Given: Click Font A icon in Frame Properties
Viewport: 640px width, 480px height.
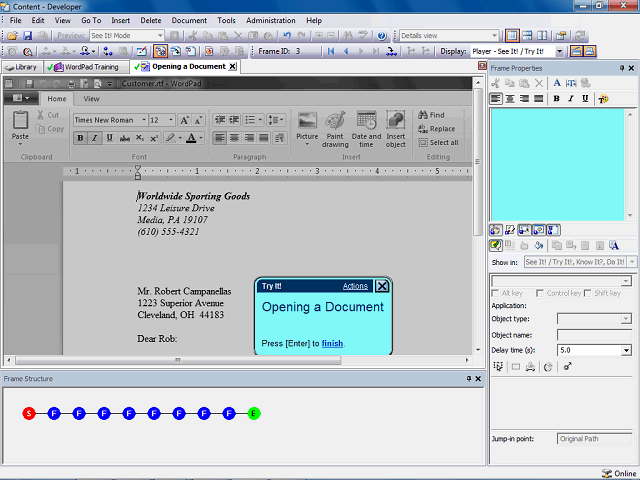Looking at the screenshot, I should 557,83.
